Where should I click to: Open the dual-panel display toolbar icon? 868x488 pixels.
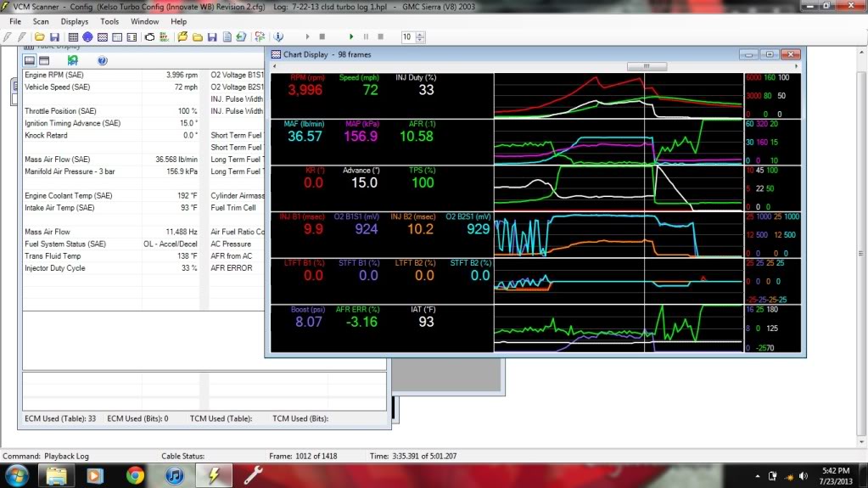tap(132, 37)
